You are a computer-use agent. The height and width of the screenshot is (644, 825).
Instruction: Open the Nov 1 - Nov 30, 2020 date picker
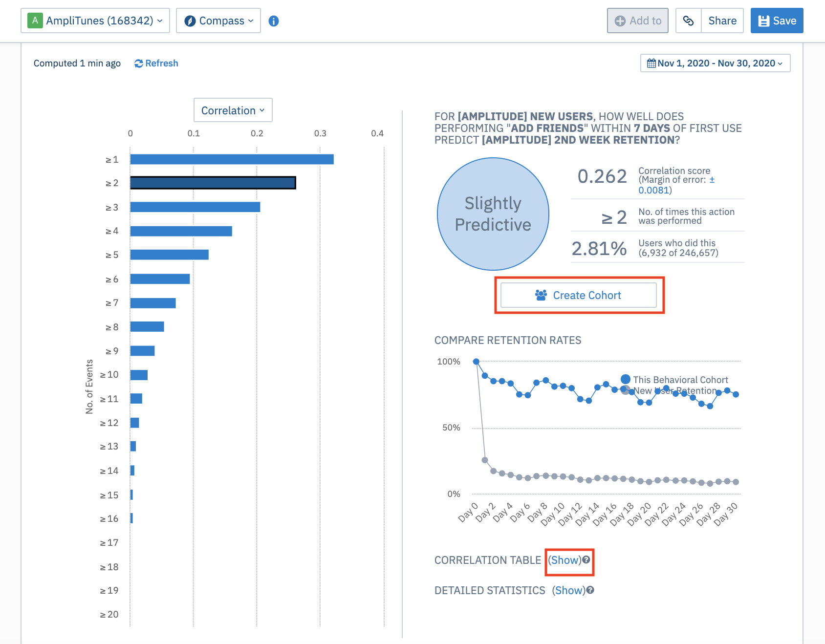point(715,63)
